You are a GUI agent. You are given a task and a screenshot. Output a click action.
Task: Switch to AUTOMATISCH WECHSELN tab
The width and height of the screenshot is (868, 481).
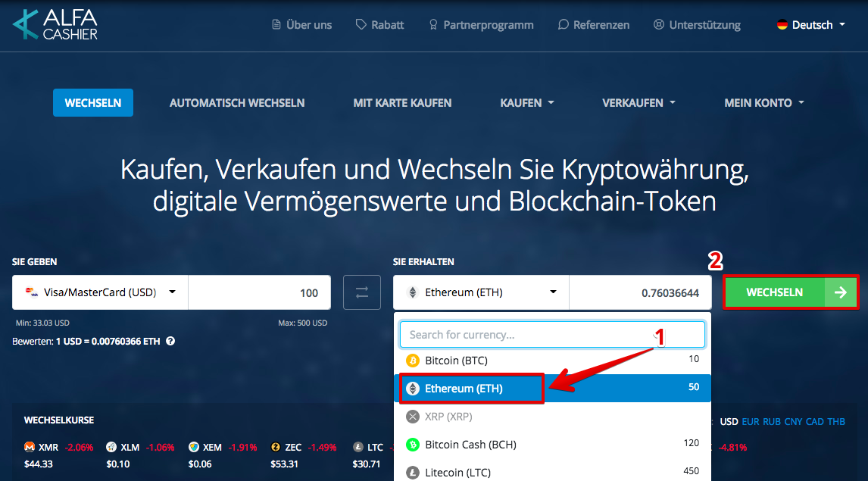coord(237,103)
